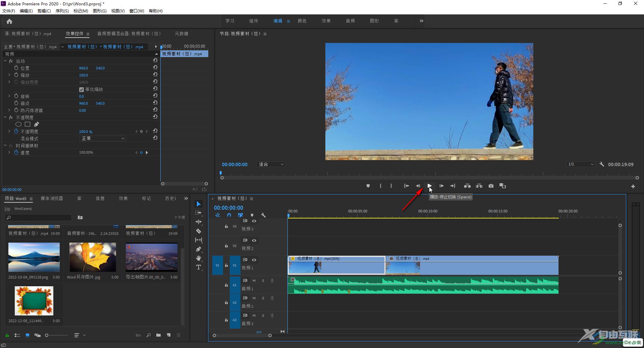Expand the Rotation property row
Screen dimensions: 644x348
(x=9, y=96)
